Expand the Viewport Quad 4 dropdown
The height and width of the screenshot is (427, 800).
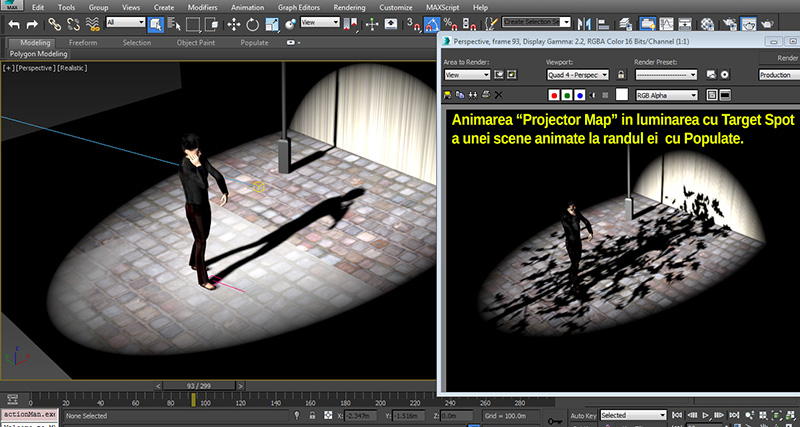[x=578, y=75]
